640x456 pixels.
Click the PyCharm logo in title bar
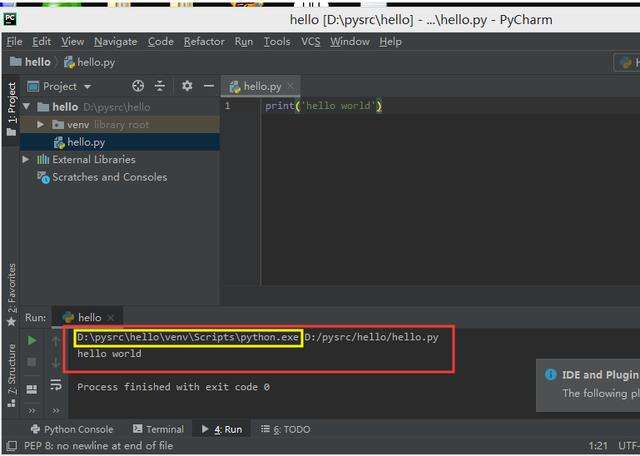[x=10, y=19]
